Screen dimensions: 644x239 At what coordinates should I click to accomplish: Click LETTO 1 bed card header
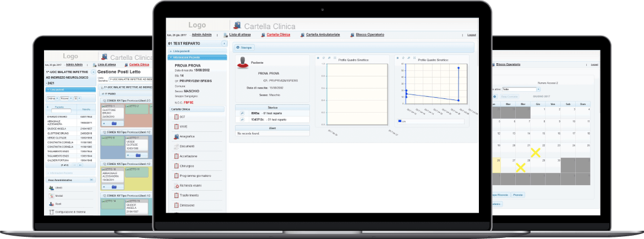[x=112, y=106]
